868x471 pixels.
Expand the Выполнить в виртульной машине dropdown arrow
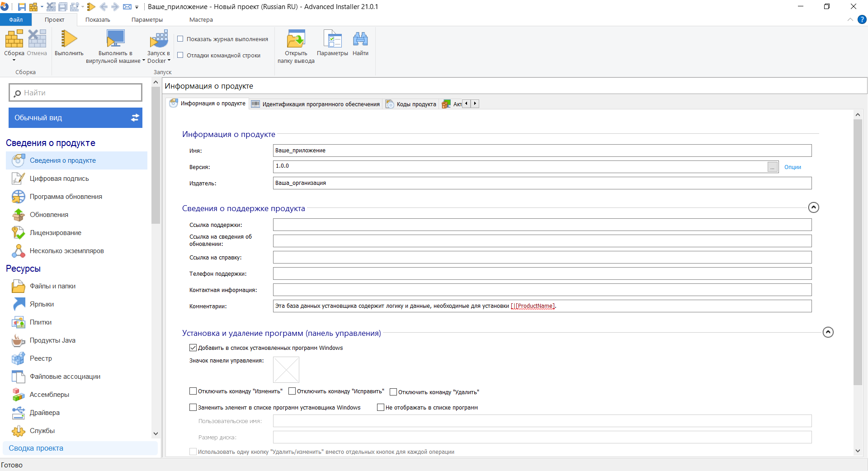pos(144,61)
